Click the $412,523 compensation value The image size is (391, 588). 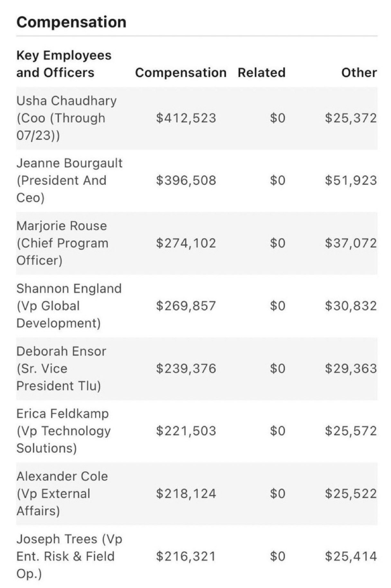[x=186, y=118]
